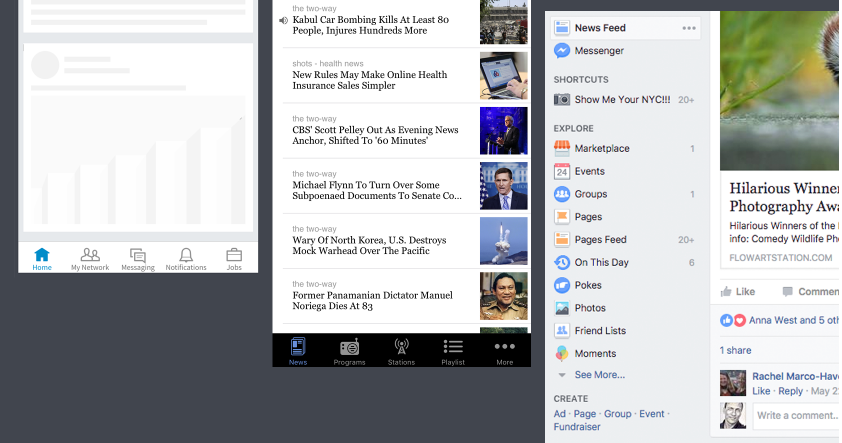Open the Home tab house icon
This screenshot has width=842, height=443.
click(x=42, y=255)
